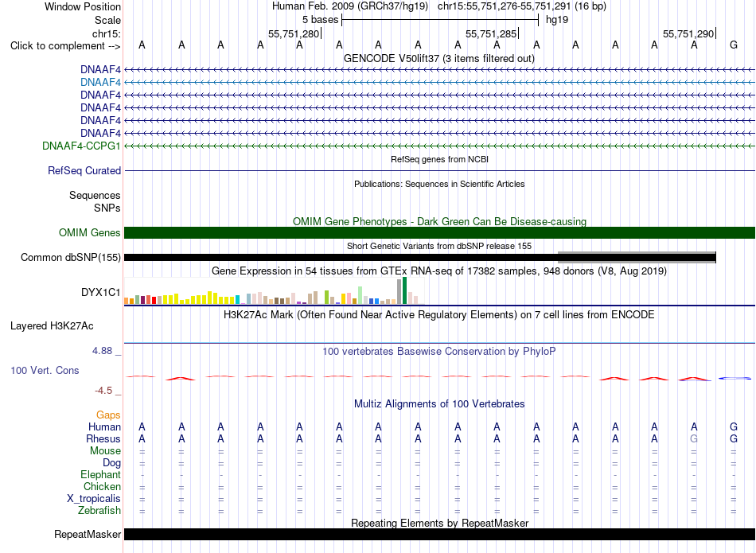This screenshot has height=553, width=756.
Task: Click the "Window Position" label
Action: [83, 6]
